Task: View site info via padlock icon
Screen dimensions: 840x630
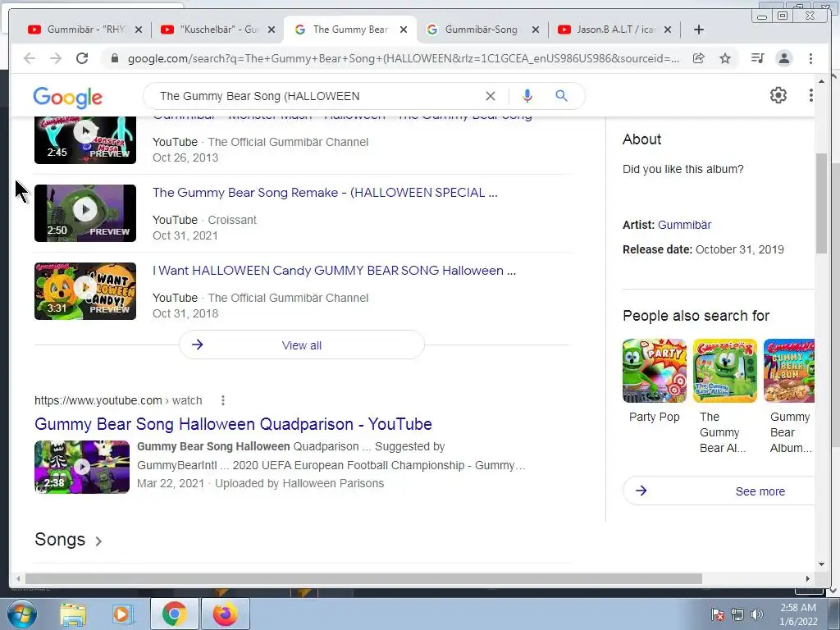Action: [114, 58]
